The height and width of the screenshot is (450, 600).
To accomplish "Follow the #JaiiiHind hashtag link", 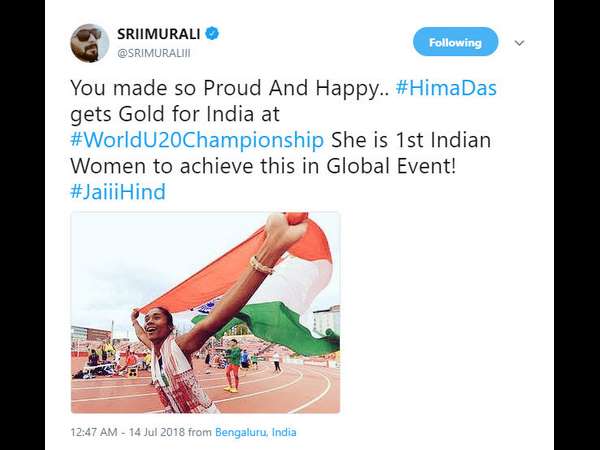I will 118,192.
